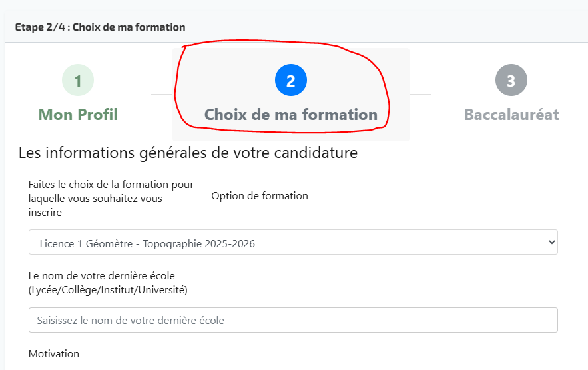Open the formation selection dropdown
Screen dimensions: 588x370
[293, 243]
